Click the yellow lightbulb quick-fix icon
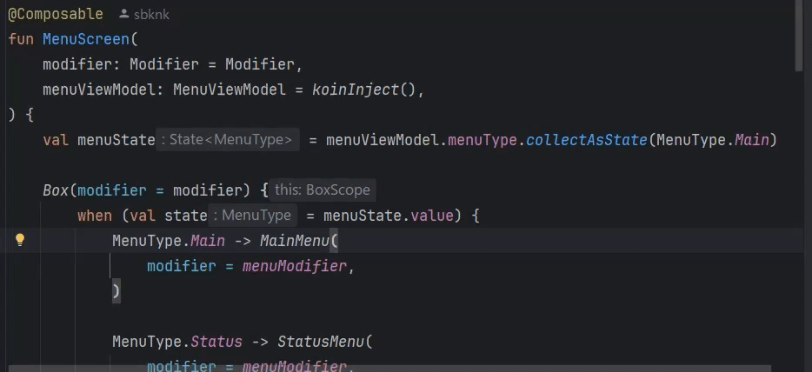Screen dimensions: 812x372 point(20,240)
